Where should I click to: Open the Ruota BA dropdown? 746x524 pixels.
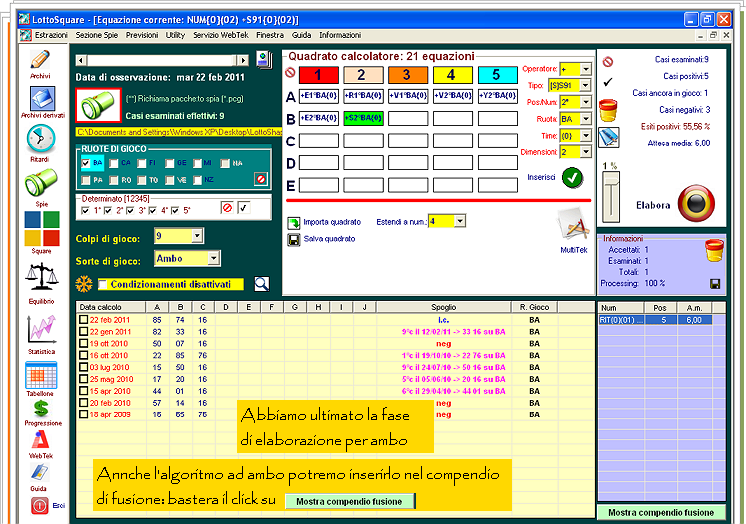click(x=586, y=119)
